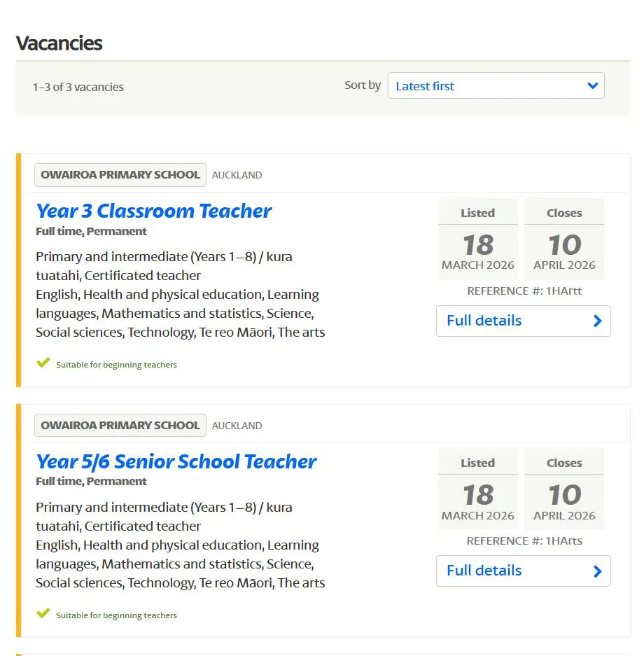Open the Year 5/6 Senior School Teacher vacancy
Viewport: 644px width, 656px height.
176,461
